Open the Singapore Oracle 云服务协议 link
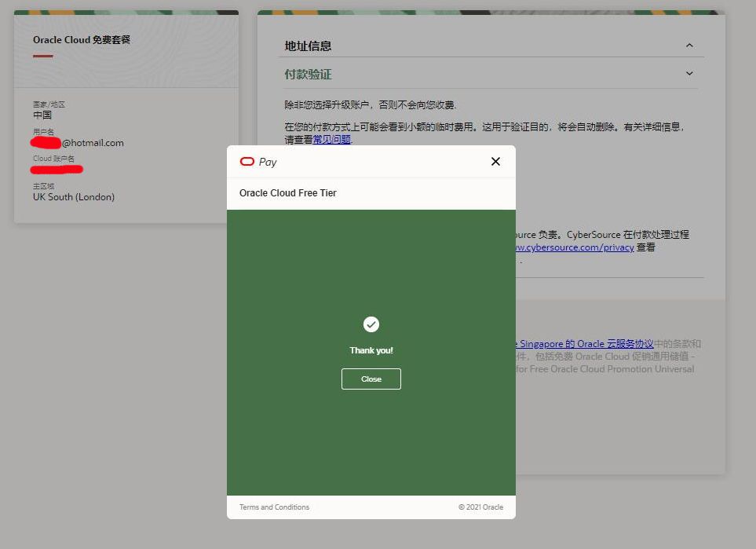756x549 pixels. point(584,343)
